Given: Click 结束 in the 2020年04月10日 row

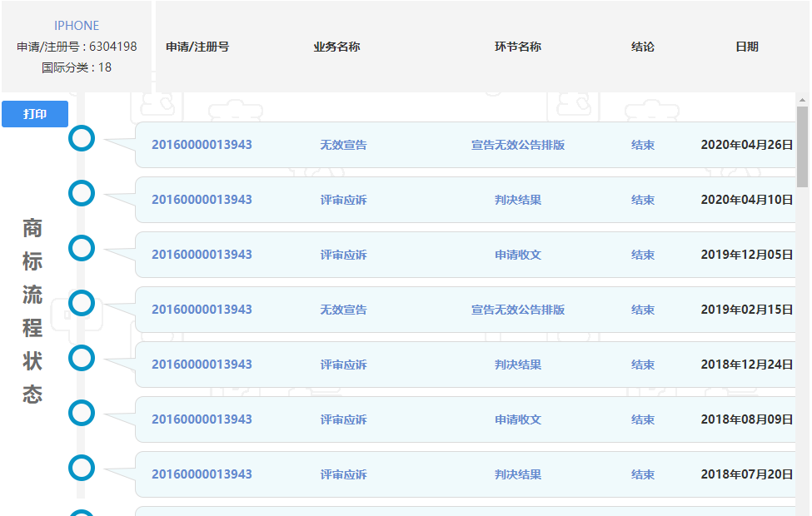Looking at the screenshot, I should tap(643, 200).
